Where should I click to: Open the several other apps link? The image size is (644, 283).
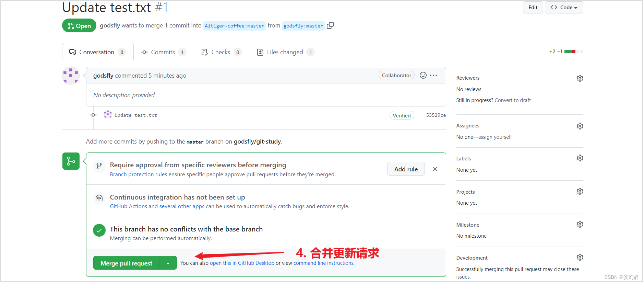pyautogui.click(x=182, y=206)
